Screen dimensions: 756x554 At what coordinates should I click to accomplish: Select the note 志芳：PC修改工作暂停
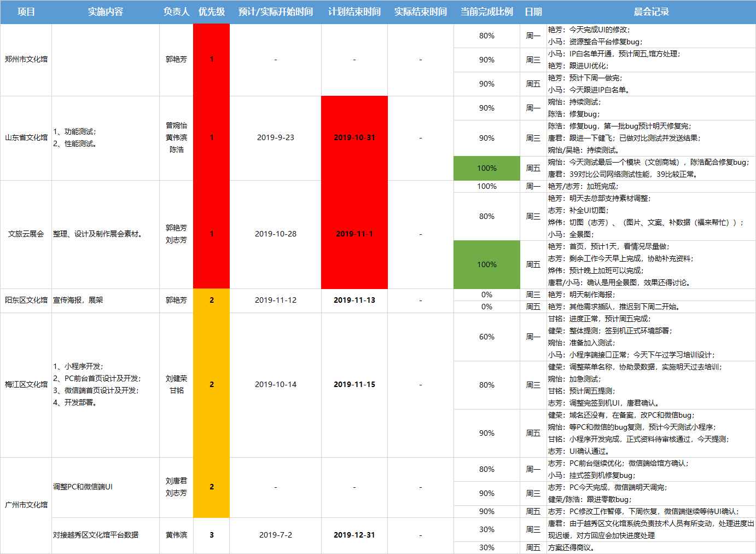[651, 511]
